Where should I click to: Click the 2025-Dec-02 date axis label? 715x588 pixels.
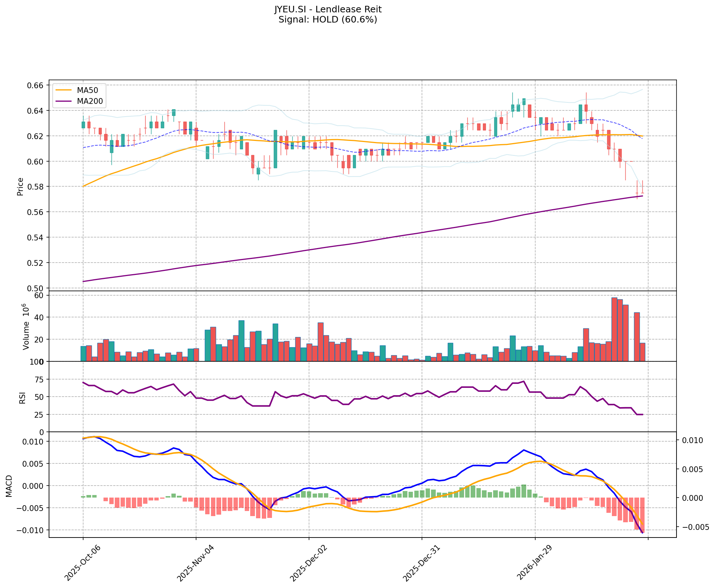pos(308,563)
